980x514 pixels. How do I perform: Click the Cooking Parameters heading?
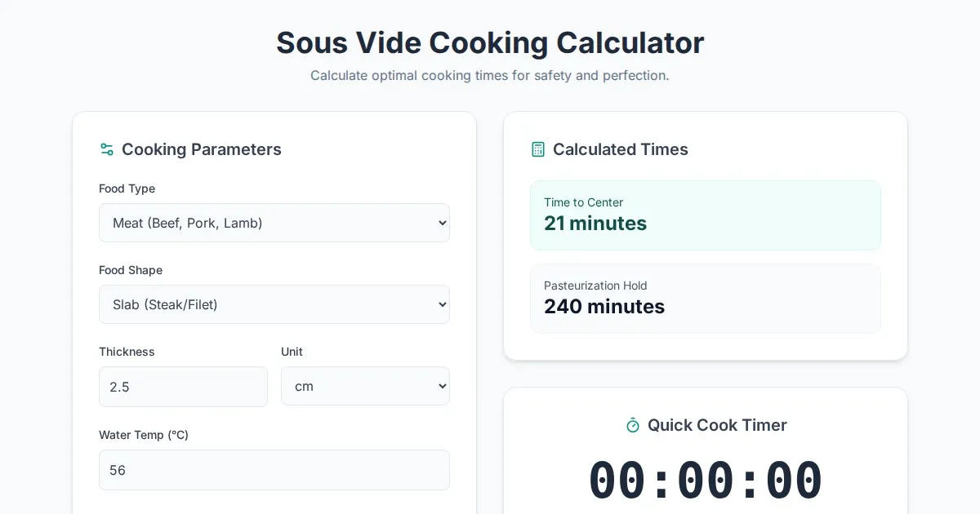[202, 149]
